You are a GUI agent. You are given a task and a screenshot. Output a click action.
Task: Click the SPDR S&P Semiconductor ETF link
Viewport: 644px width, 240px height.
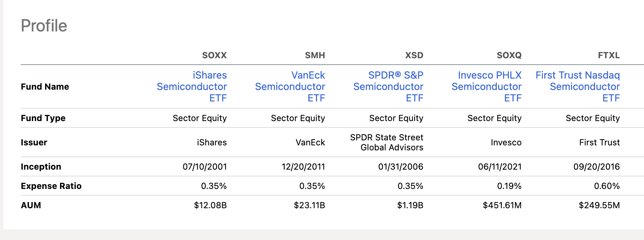(x=388, y=86)
